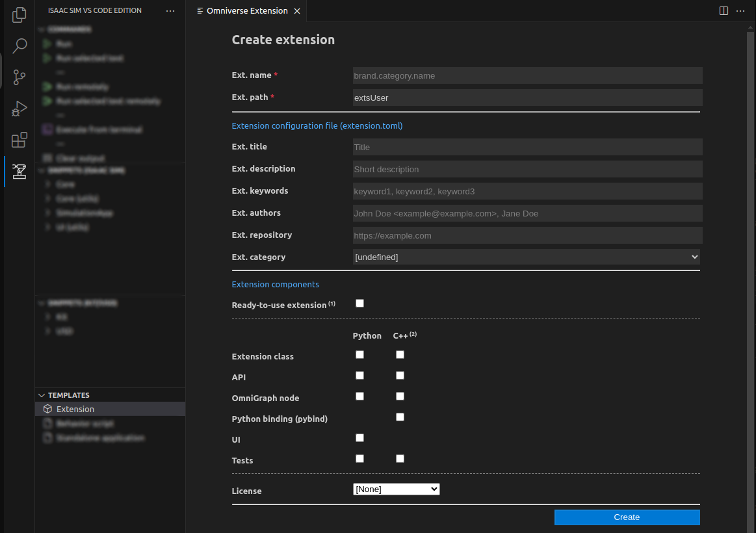Click the split editor icon
Image resolution: width=756 pixels, height=533 pixels.
(723, 11)
